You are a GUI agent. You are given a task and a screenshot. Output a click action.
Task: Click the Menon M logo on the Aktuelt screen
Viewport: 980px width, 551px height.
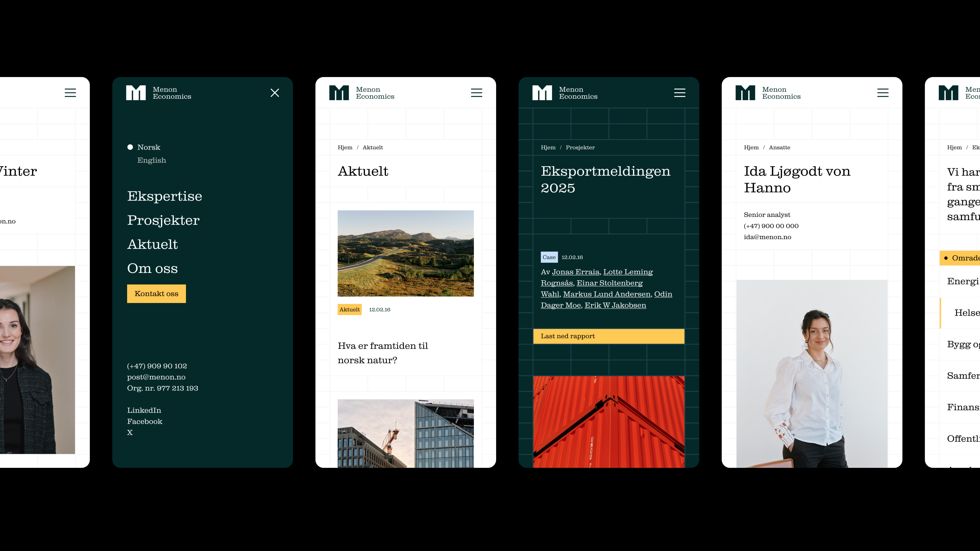coord(339,93)
